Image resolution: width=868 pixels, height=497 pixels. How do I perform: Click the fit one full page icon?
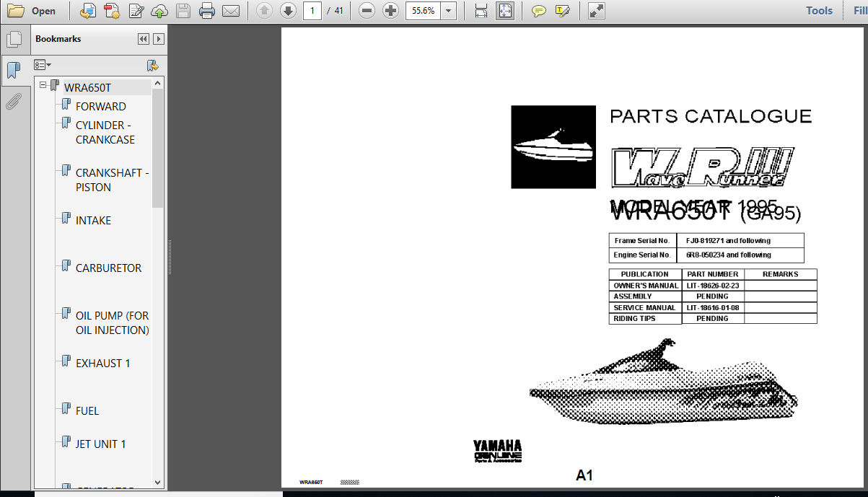[505, 11]
